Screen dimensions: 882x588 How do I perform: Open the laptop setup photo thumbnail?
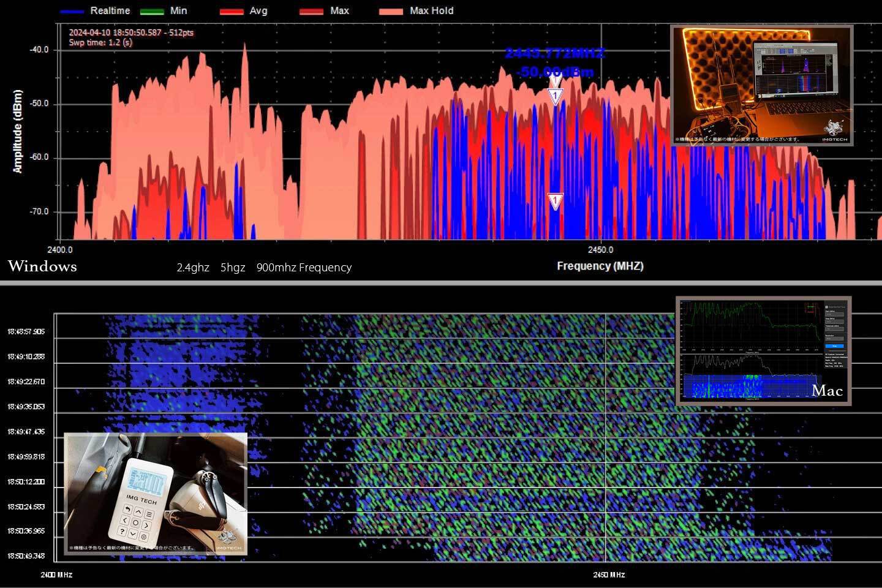pyautogui.click(x=761, y=85)
